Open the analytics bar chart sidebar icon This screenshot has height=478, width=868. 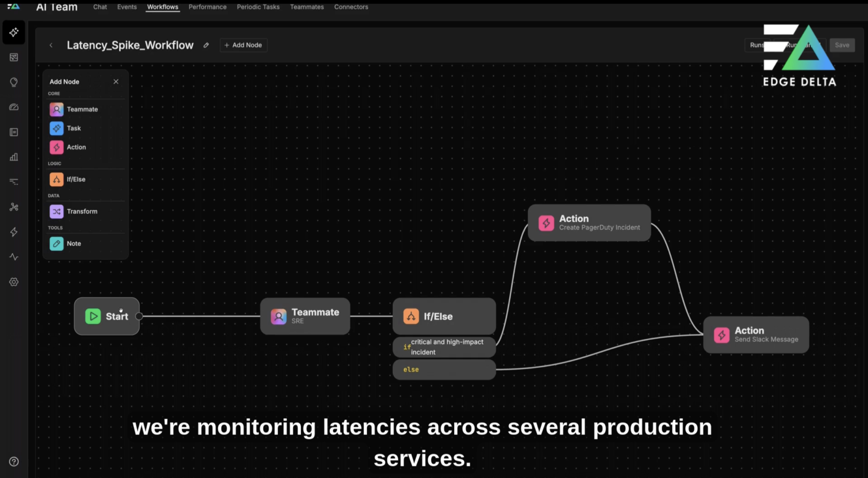pos(14,157)
